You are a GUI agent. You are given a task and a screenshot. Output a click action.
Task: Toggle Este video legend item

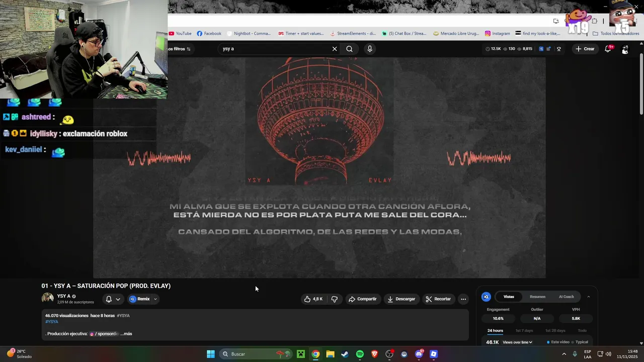click(558, 342)
